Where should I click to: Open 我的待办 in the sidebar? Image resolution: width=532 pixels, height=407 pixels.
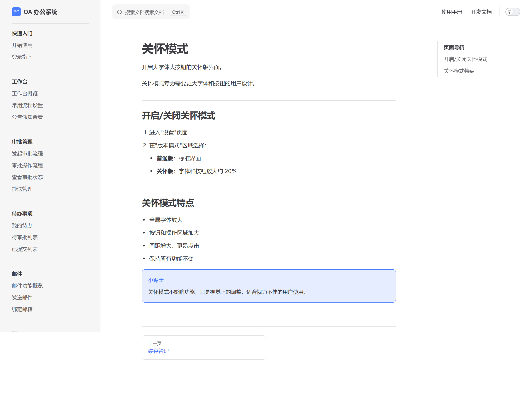click(x=22, y=225)
